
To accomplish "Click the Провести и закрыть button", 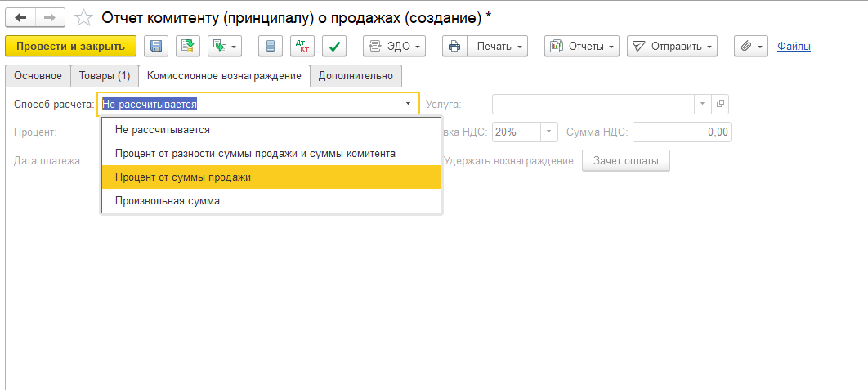I will click(70, 47).
